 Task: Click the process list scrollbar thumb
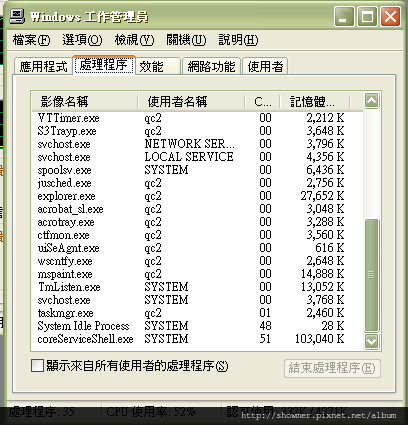point(371,275)
